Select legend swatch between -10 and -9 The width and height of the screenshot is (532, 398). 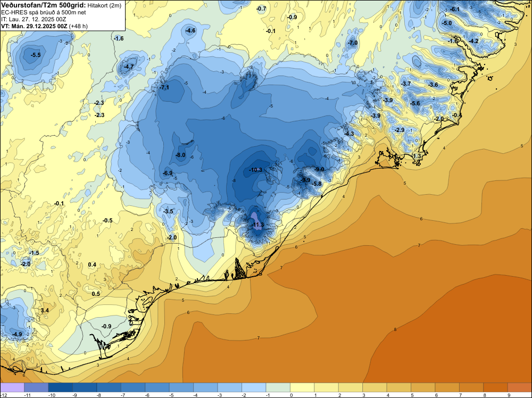pos(61,387)
